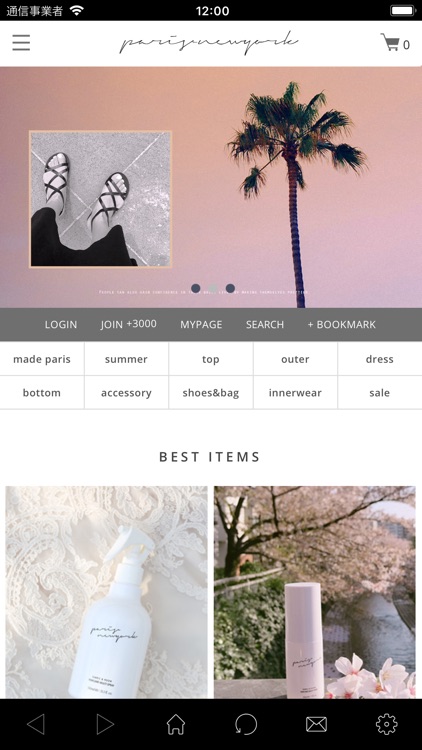Screen dimensions: 422x750
Task: Select the middle carousel dot
Action: [x=213, y=288]
